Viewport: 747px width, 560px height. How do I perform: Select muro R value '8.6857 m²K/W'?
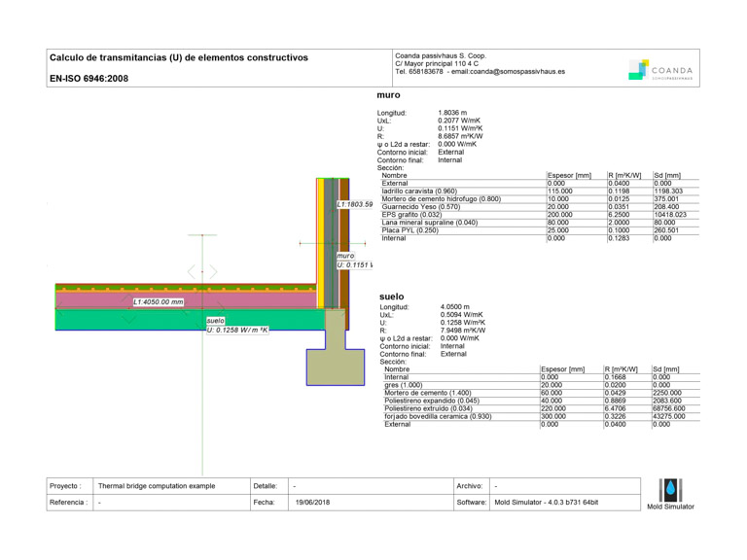460,136
